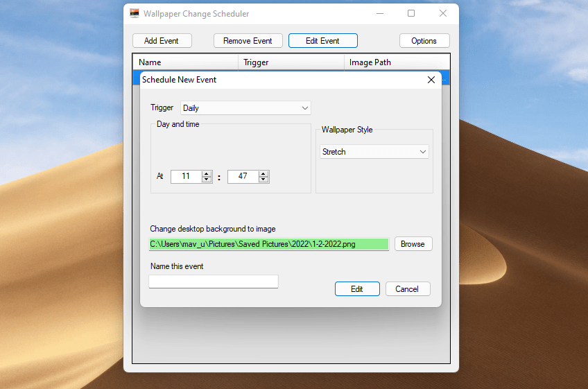
Task: Select the Image Path column header
Action: 397,62
